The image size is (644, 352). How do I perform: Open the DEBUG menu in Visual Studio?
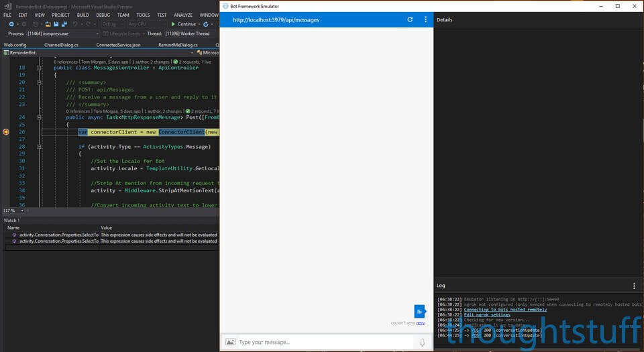(x=103, y=15)
